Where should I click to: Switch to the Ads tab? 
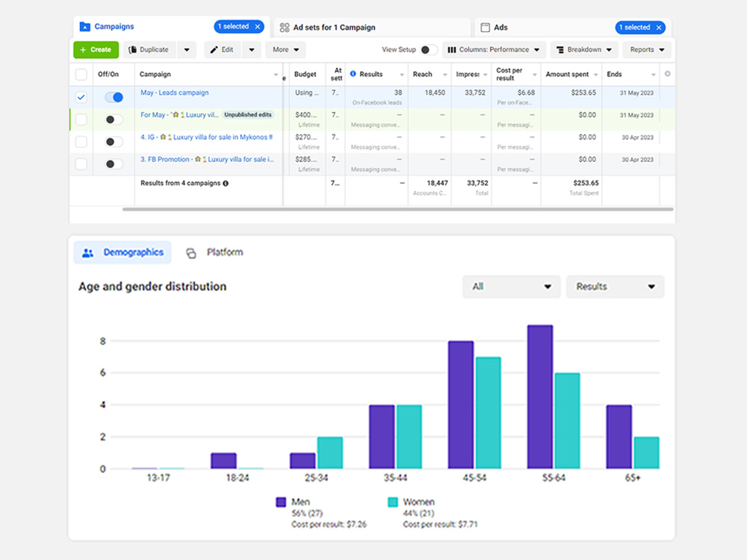573,28
